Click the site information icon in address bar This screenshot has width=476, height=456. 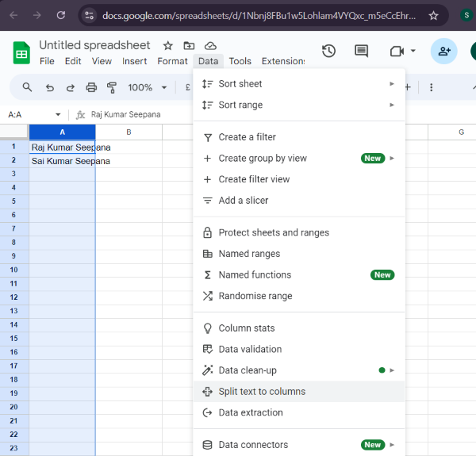click(89, 15)
